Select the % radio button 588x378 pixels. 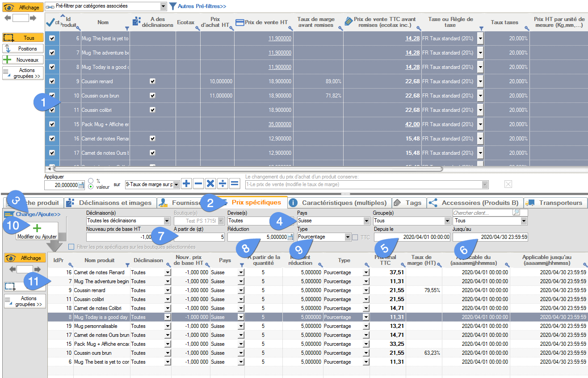(91, 181)
